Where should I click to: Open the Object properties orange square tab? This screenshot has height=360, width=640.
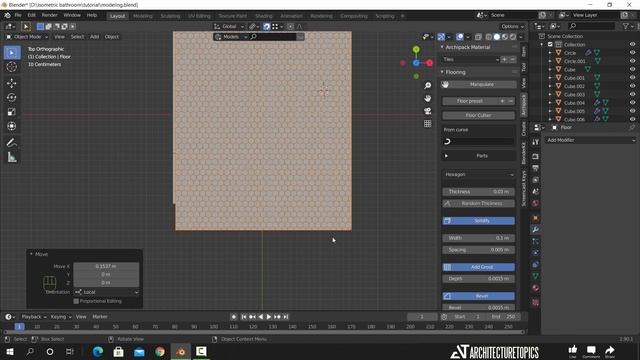[536, 218]
